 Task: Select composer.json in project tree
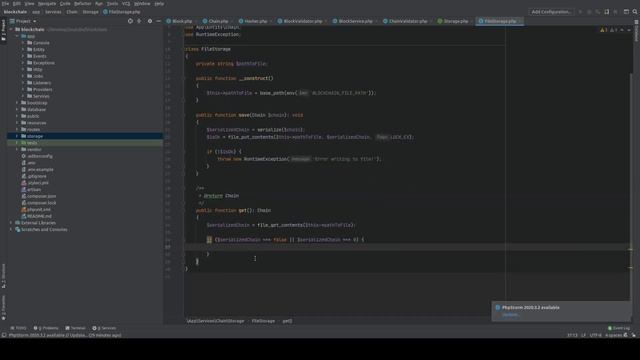pos(42,196)
